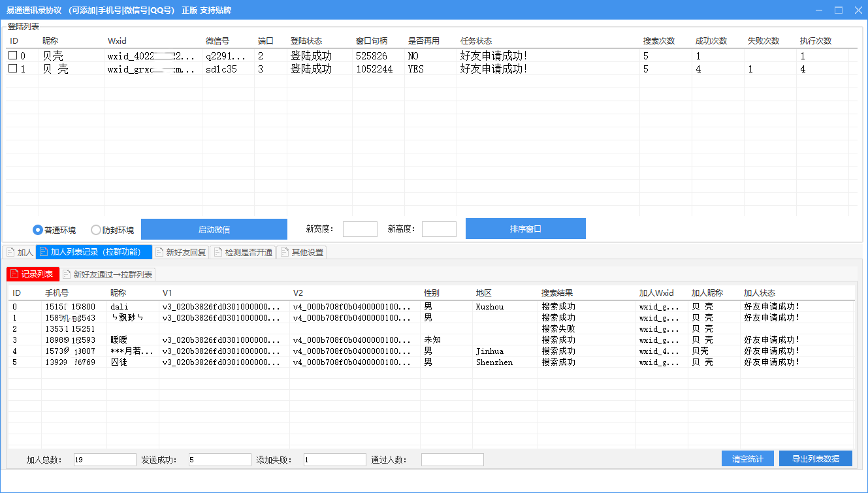Screen dimensions: 868x493
Task: Select record row with nickname 囚徒
Action: (x=431, y=362)
